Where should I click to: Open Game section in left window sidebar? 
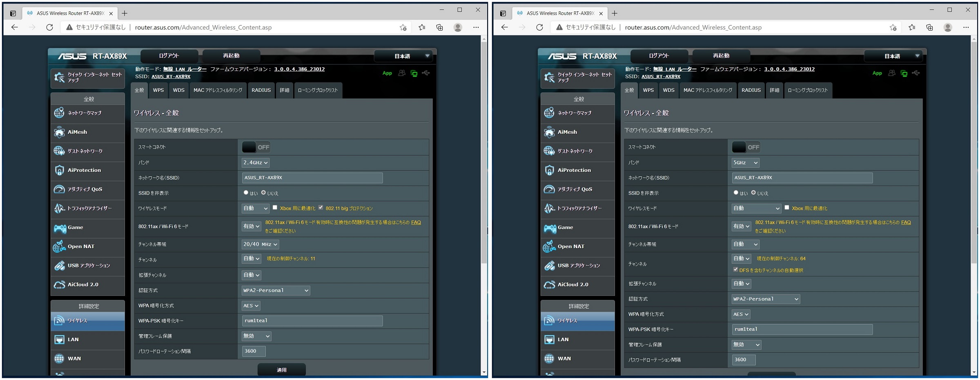tap(75, 227)
